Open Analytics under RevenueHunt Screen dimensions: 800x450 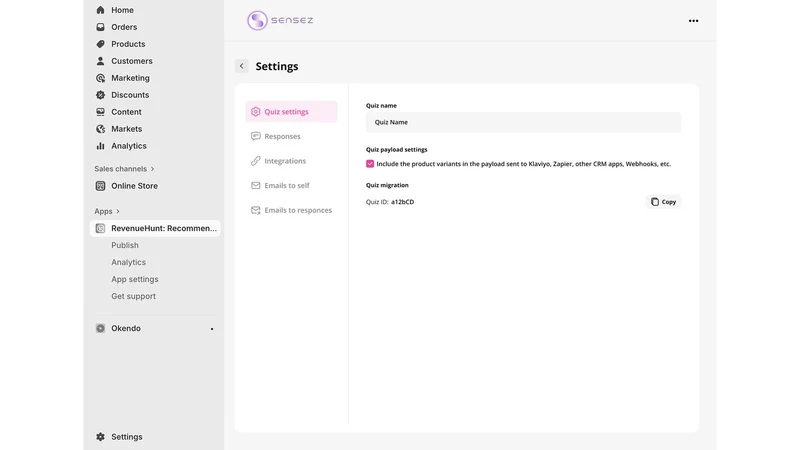[129, 262]
